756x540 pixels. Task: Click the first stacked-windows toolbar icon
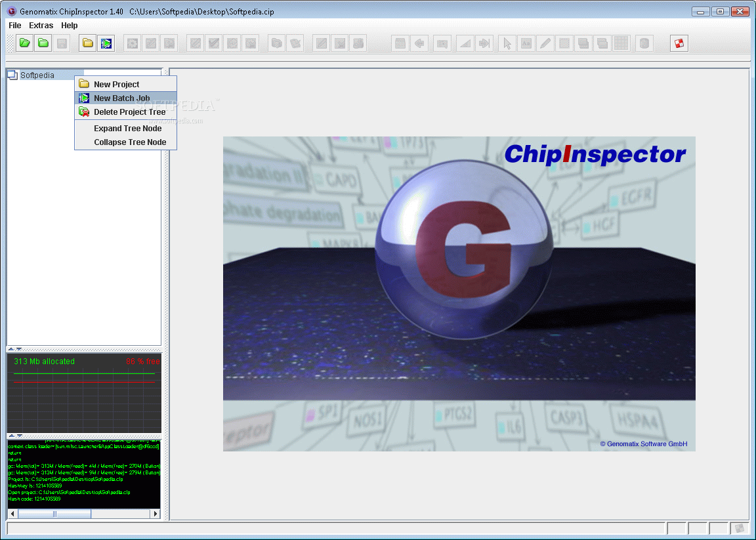click(x=583, y=43)
